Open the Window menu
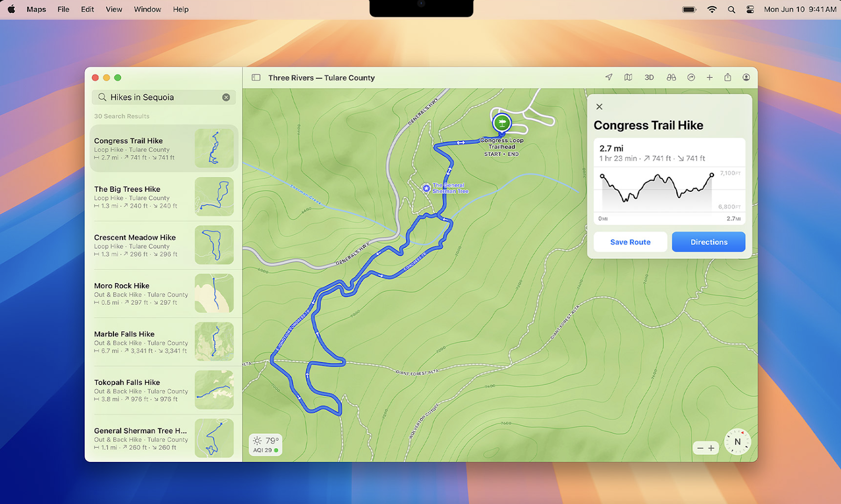The height and width of the screenshot is (504, 841). point(147,9)
